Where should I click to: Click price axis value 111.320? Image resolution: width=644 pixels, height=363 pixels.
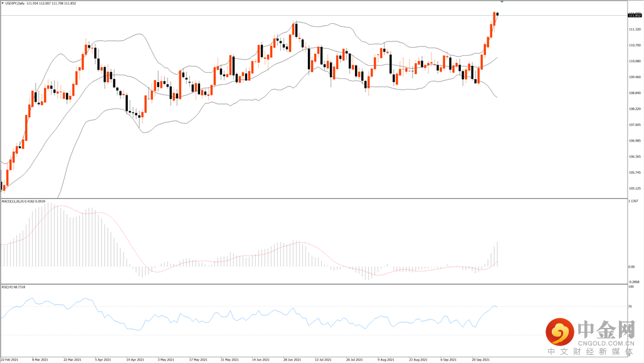tap(635, 29)
